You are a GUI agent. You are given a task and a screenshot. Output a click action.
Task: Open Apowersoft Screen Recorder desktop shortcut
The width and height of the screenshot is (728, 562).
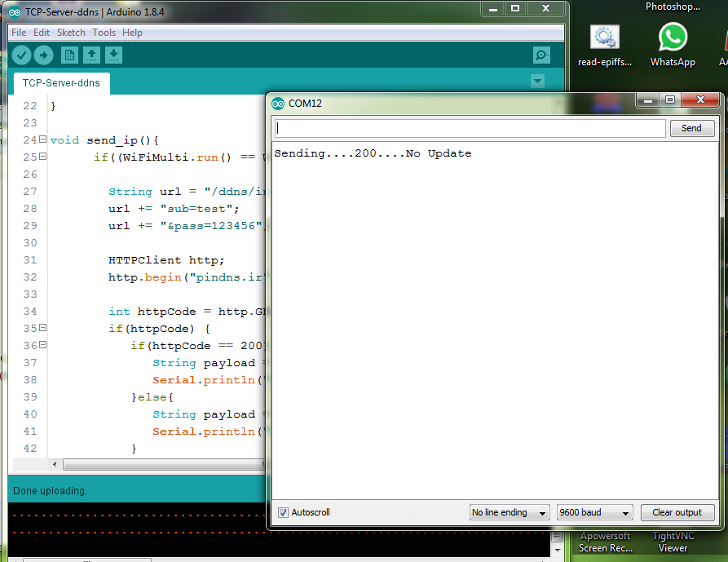click(605, 542)
